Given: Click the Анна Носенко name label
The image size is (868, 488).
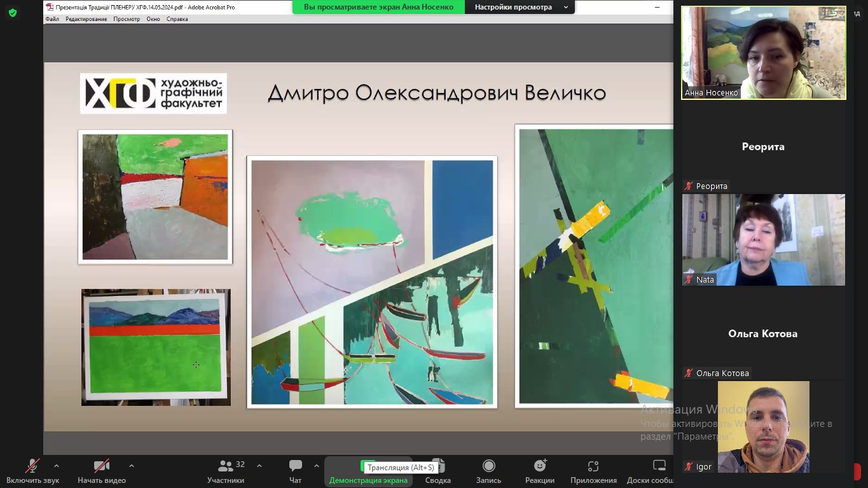Looking at the screenshot, I should 712,93.
